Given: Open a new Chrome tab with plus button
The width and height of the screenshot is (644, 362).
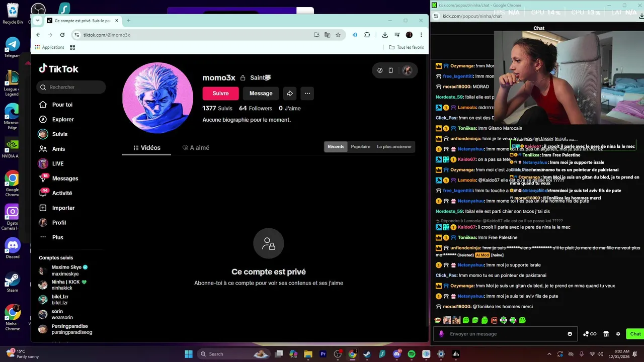Looking at the screenshot, I should pos(128,21).
